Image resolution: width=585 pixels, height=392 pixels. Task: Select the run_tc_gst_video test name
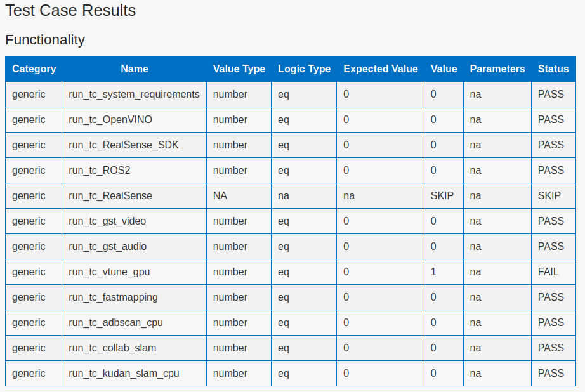[x=107, y=221]
